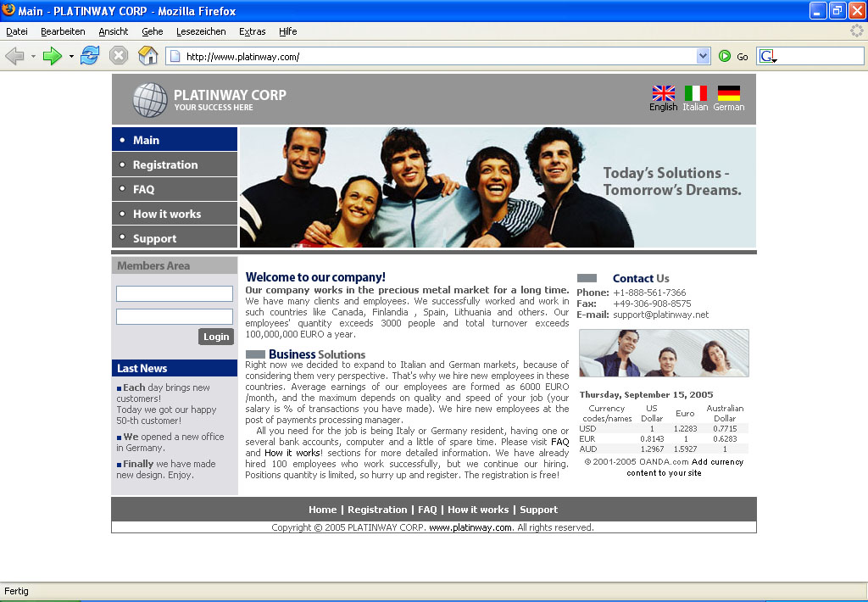Expand the address bar URL dropdown
The height and width of the screenshot is (602, 868).
pyautogui.click(x=703, y=56)
